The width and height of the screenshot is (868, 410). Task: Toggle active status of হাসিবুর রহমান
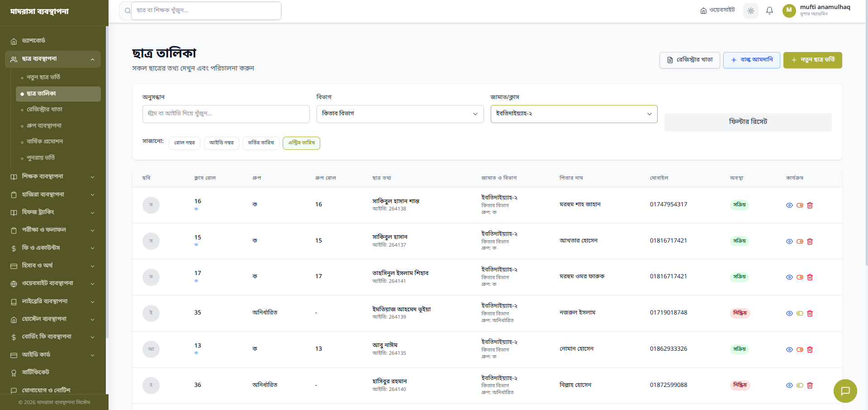(x=800, y=386)
